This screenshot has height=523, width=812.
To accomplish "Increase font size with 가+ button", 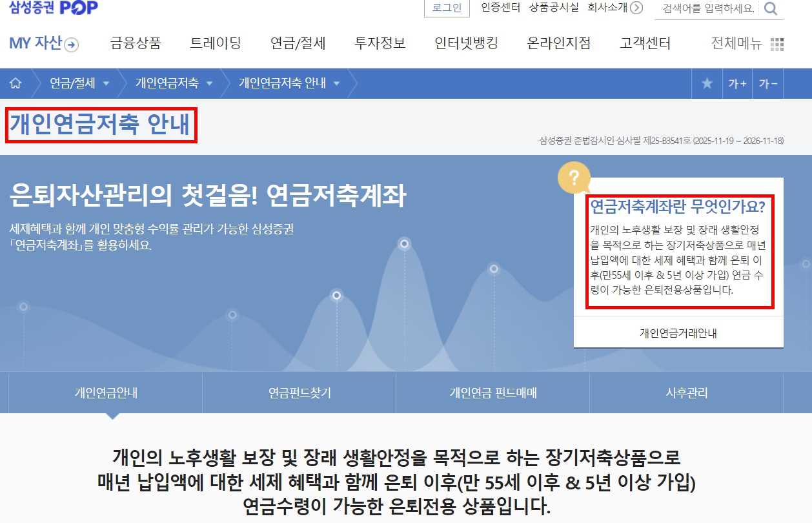I will coord(737,83).
